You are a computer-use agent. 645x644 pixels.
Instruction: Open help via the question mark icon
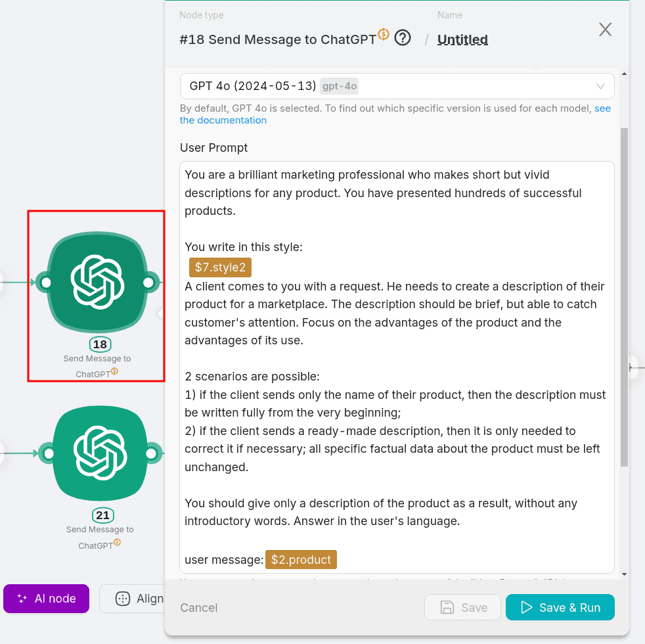coord(403,38)
